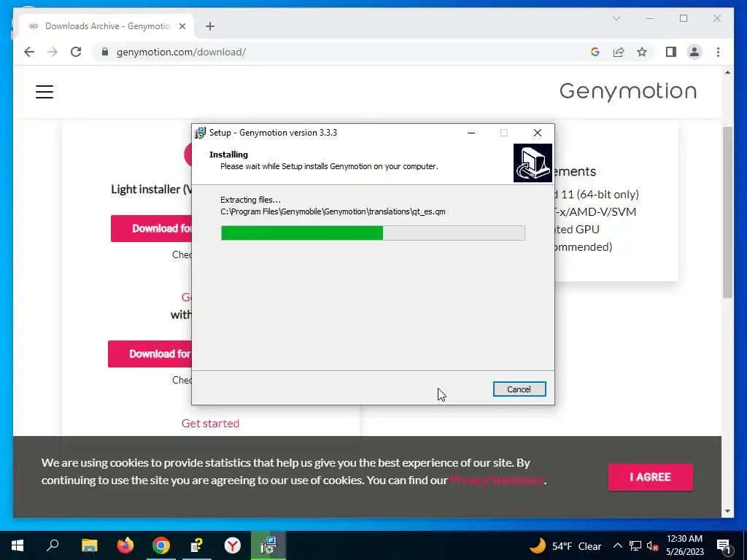The height and width of the screenshot is (560, 747).
Task: Focus the genymotion.com/download address bar
Action: pos(181,52)
